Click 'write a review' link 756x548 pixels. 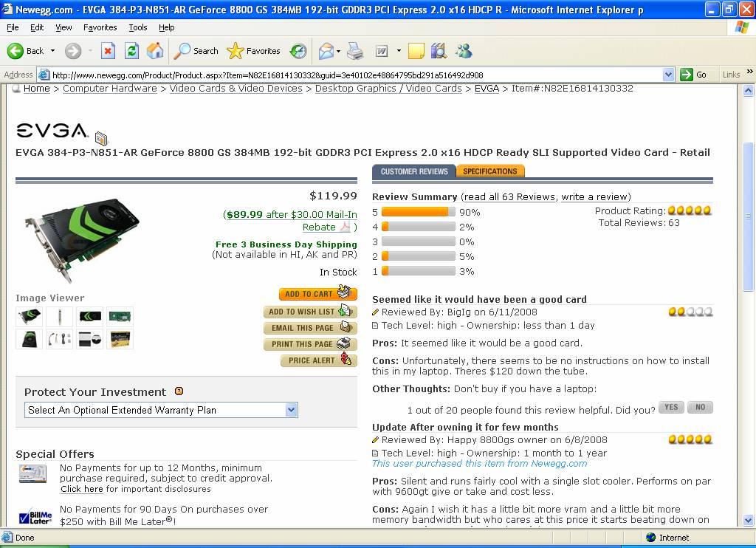point(594,196)
